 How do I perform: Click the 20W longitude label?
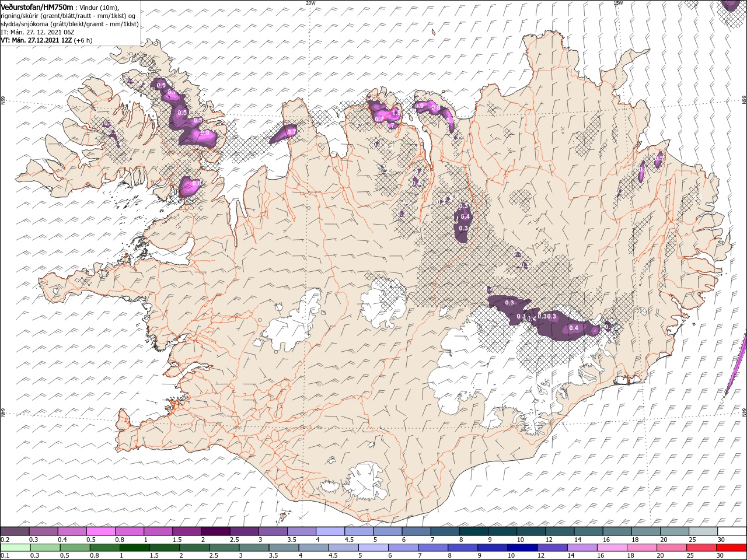pos(310,2)
